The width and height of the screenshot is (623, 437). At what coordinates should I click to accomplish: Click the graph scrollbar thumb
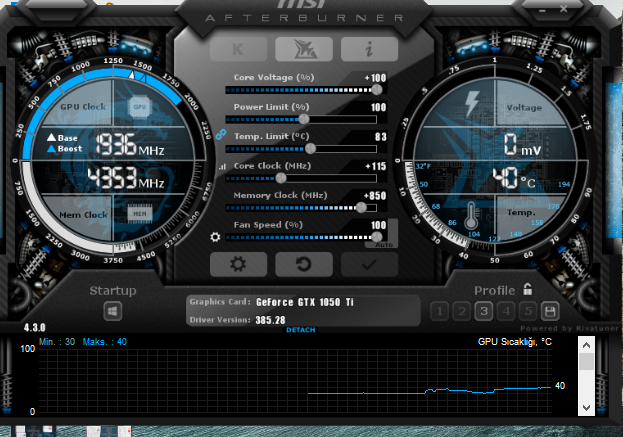pos(586,362)
